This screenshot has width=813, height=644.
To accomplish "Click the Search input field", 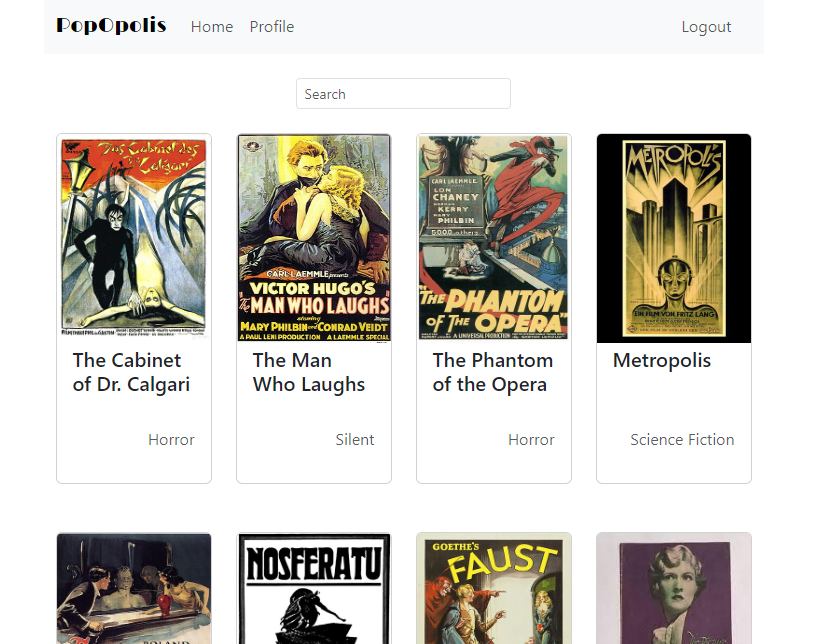I will (403, 93).
